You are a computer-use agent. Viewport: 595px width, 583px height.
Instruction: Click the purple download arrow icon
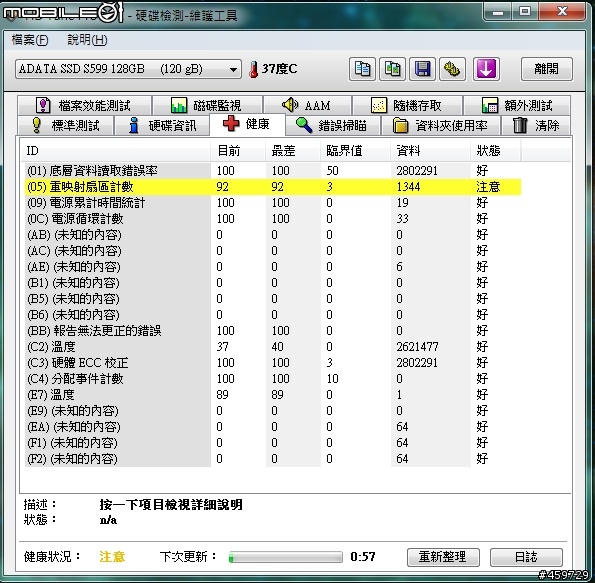[x=486, y=69]
